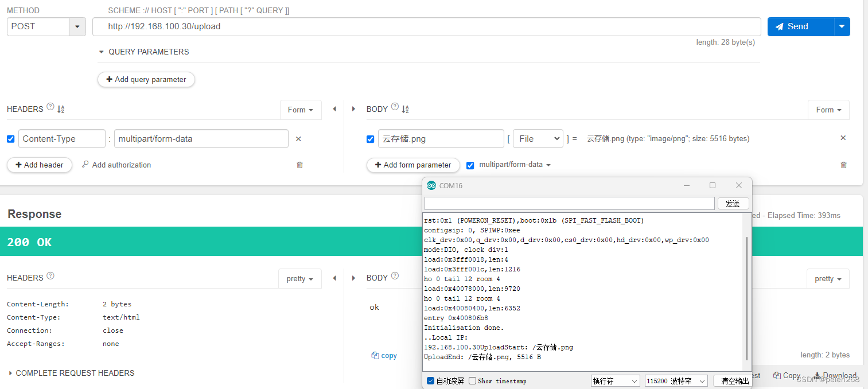Uncheck the 云存储.png body parameter checkbox
868x389 pixels.
[x=371, y=139]
